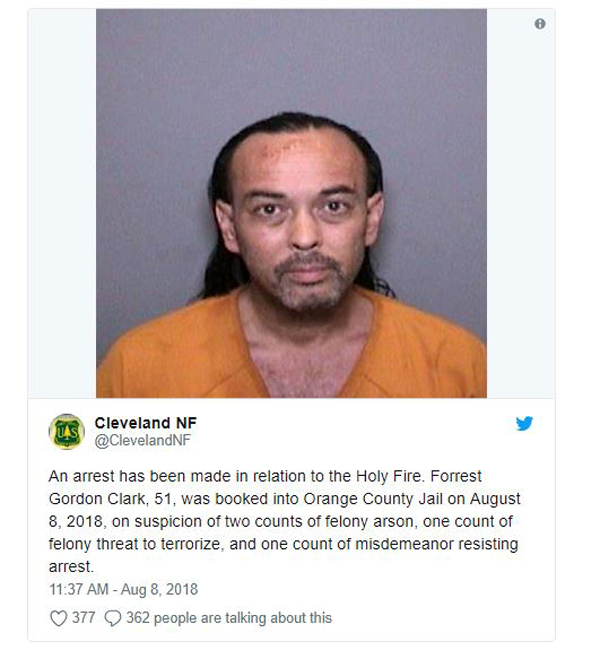Click the last word 'arrest.' of the tweet
Viewport: 600px width, 650px height.
(71, 567)
